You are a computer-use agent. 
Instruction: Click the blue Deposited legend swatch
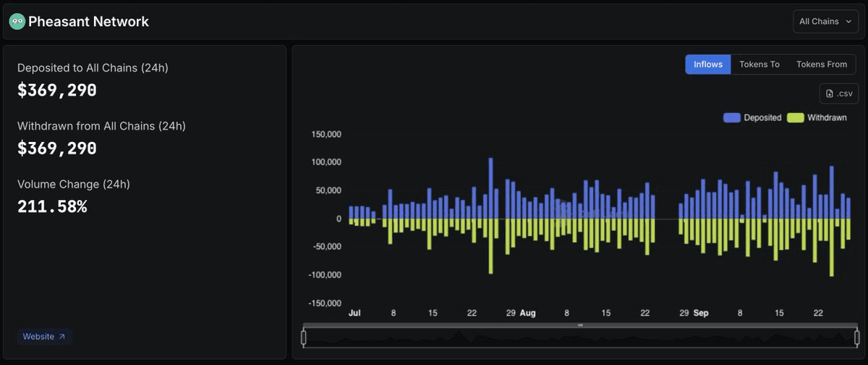point(731,117)
